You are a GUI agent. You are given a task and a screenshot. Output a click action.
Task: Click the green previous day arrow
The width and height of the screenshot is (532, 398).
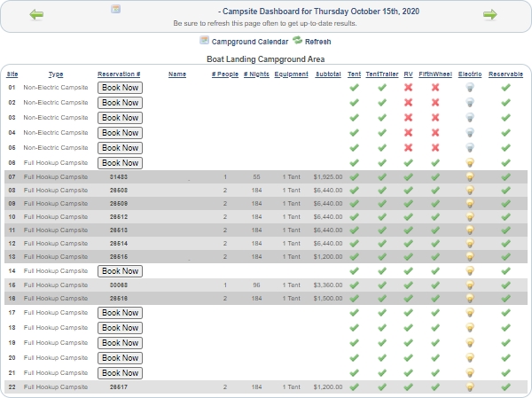[x=36, y=14]
